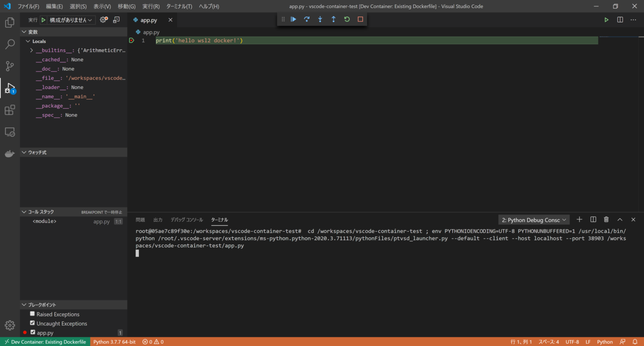Open the ターミナル(T) menu
This screenshot has height=346, width=644.
click(179, 6)
